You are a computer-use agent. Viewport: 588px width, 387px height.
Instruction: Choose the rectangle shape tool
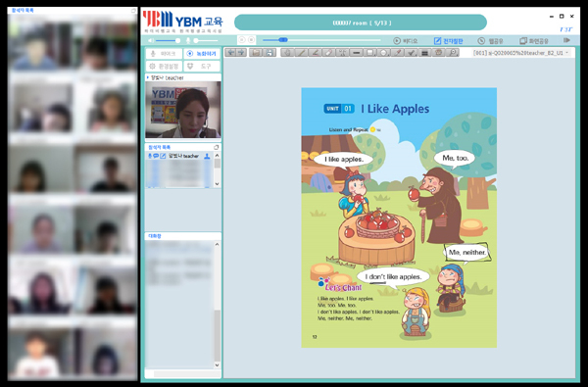pos(370,53)
